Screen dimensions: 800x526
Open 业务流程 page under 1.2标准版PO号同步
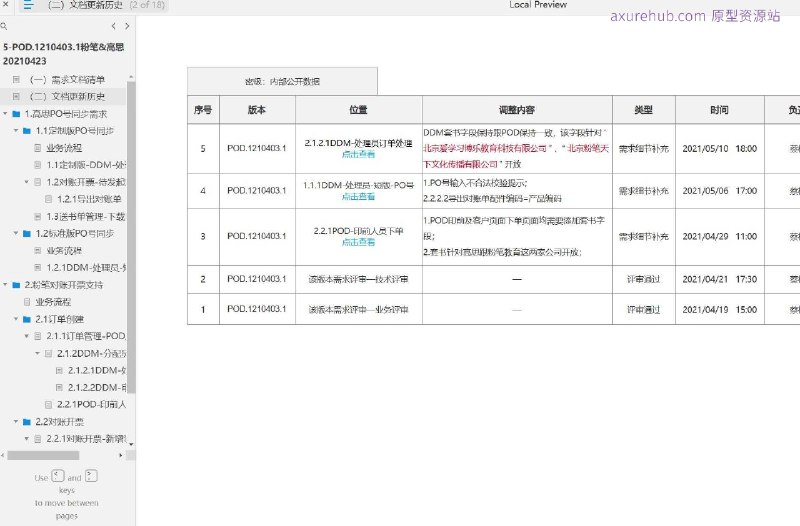tap(64, 251)
